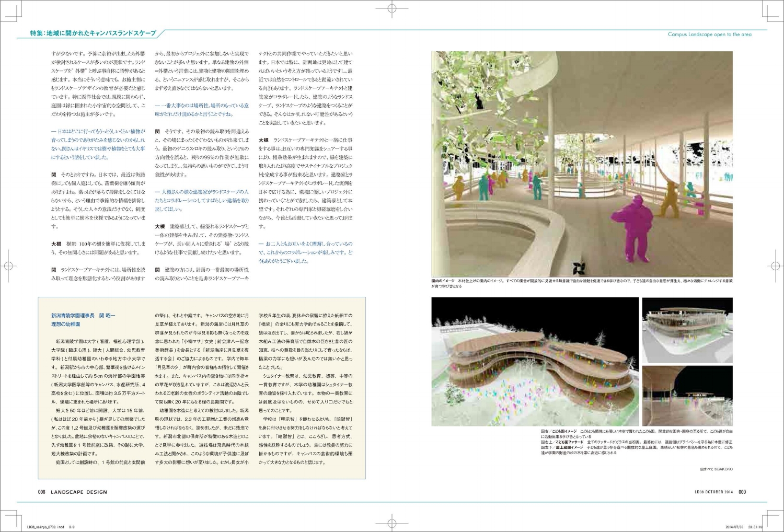The image size is (784, 532).
Task: Click the sidebar paragraph starting "幼稚園を木造にと考えて"
Action: pos(202,436)
